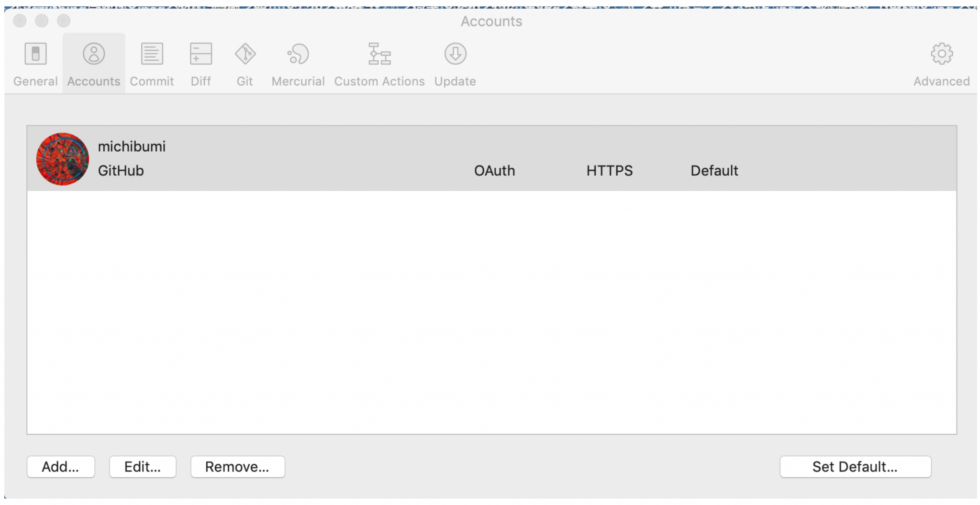980x505 pixels.
Task: Click the HTTPS label on the account row
Action: (609, 171)
